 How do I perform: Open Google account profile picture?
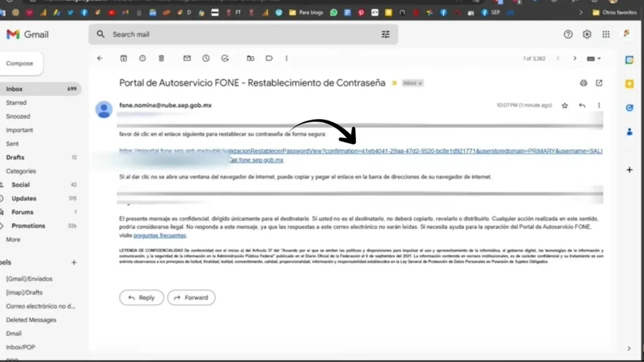pyautogui.click(x=627, y=34)
